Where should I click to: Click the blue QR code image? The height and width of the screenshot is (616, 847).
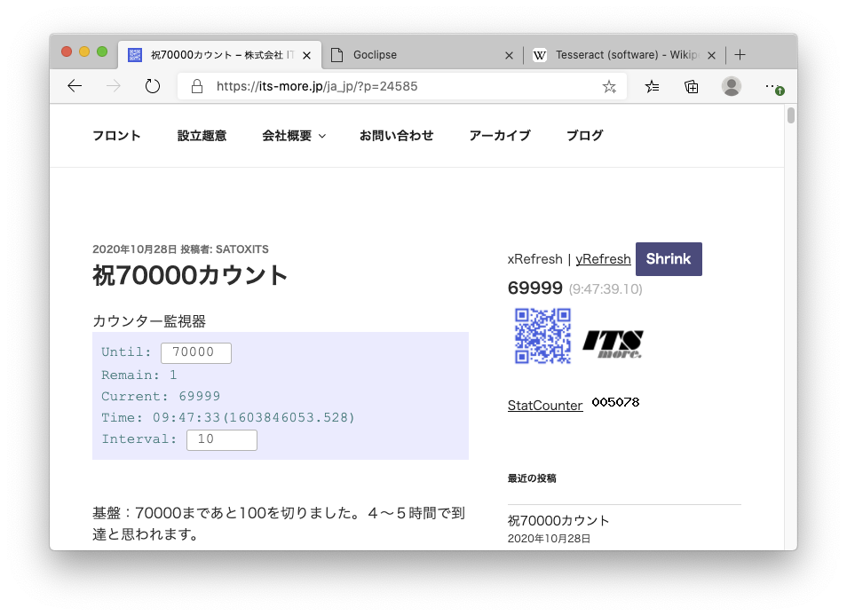point(542,336)
